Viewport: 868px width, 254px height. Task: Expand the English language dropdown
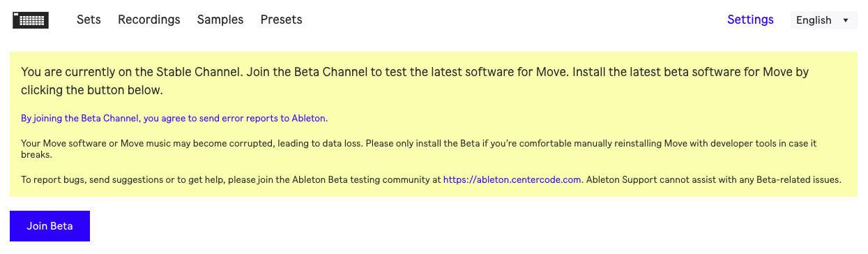click(823, 20)
